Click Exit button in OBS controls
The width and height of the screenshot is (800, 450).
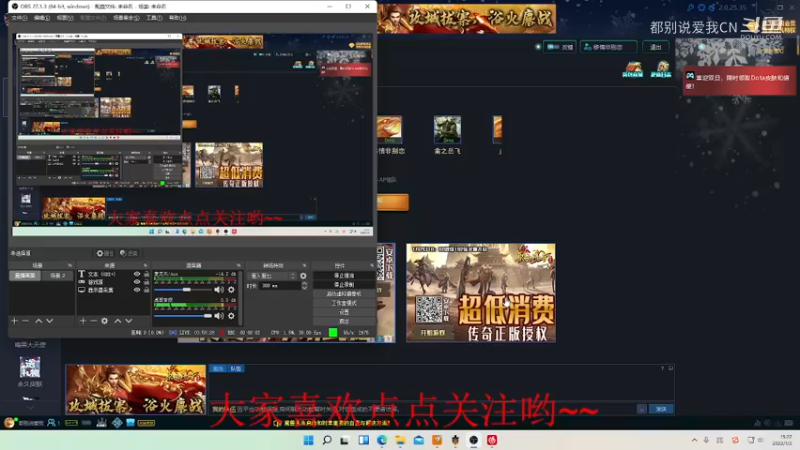(x=344, y=321)
